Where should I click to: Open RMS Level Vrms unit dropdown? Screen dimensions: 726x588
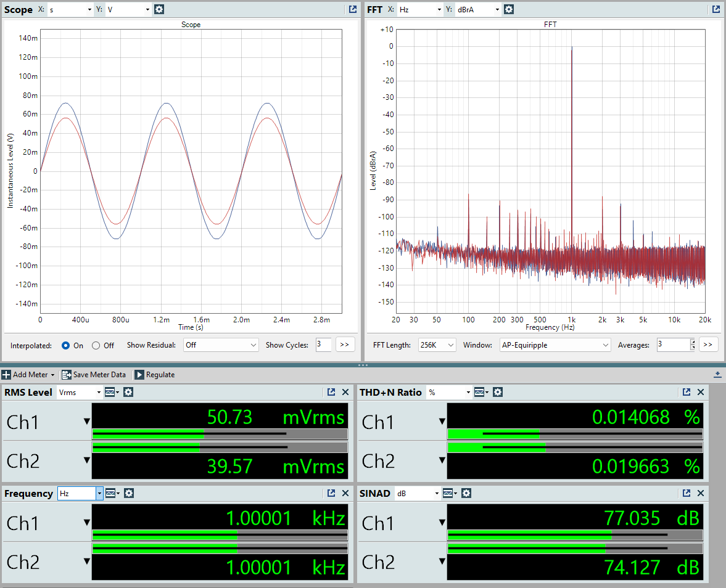(x=80, y=393)
